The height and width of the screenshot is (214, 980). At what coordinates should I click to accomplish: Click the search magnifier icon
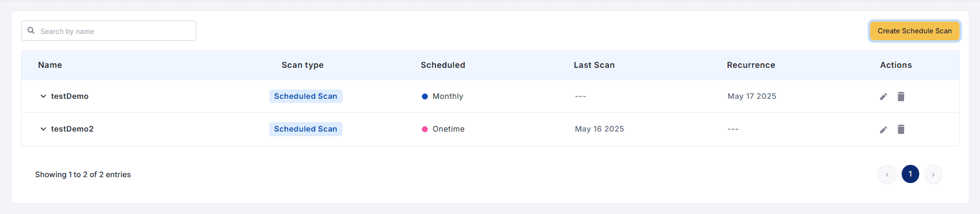coord(31,30)
